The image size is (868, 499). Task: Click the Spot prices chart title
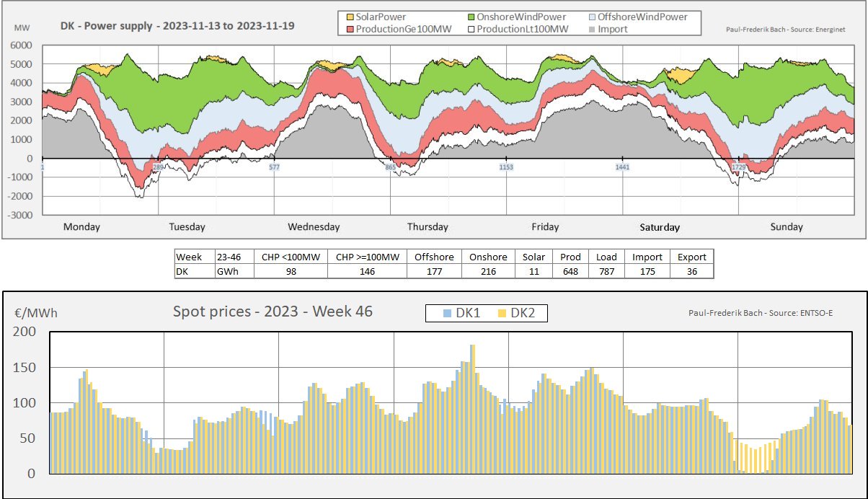[273, 312]
